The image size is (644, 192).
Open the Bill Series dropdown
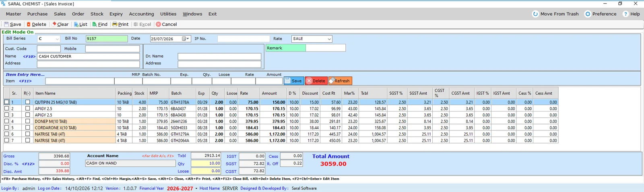57,39
